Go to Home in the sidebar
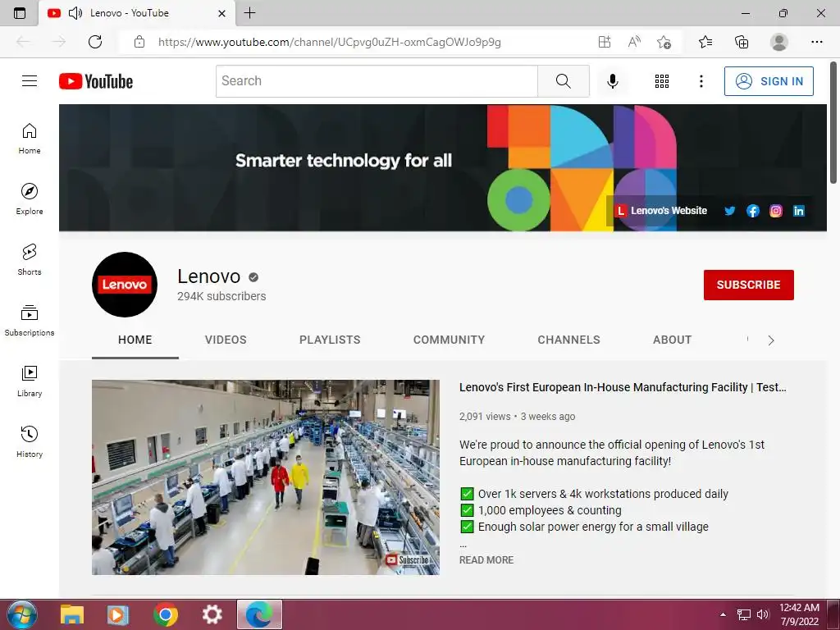This screenshot has height=630, width=840. (x=30, y=139)
